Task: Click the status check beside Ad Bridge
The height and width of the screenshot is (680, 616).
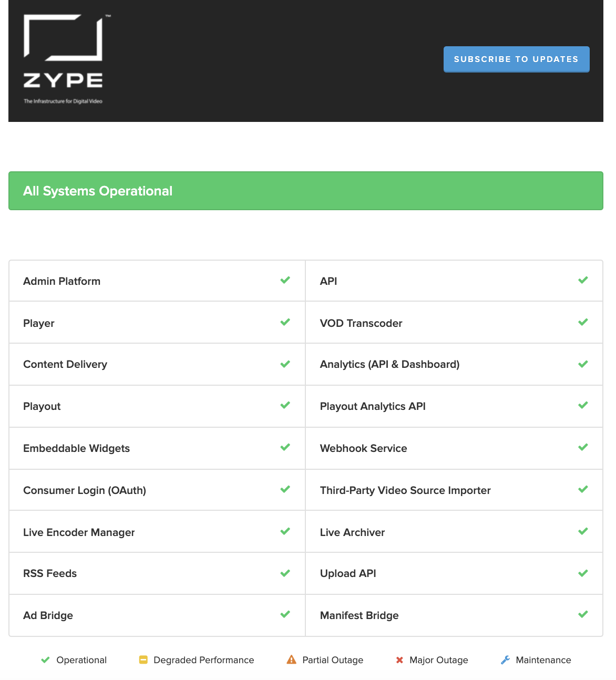Action: tap(285, 614)
